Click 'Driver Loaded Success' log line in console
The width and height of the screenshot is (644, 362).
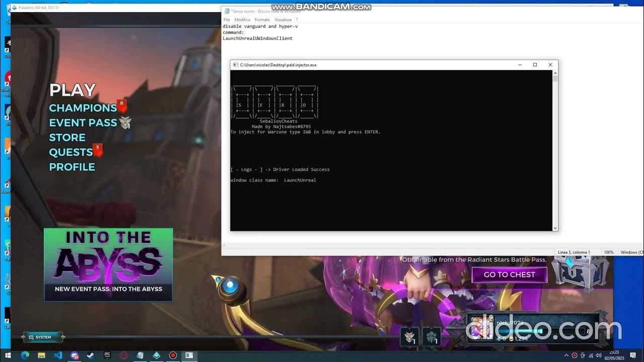coord(280,169)
